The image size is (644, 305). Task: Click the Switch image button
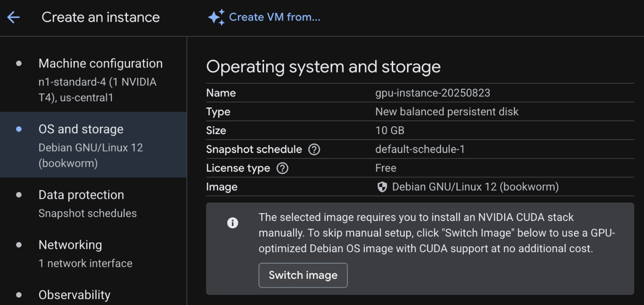pyautogui.click(x=303, y=275)
